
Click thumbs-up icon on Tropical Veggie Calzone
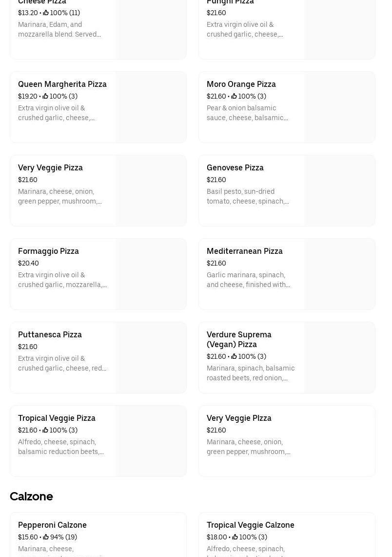pos(235,537)
